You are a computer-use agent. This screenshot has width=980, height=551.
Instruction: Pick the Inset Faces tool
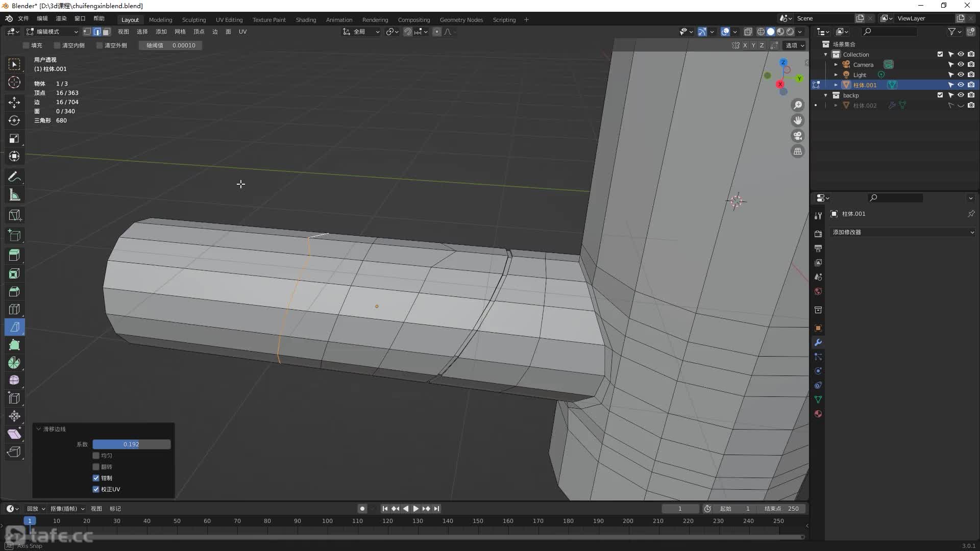[14, 273]
